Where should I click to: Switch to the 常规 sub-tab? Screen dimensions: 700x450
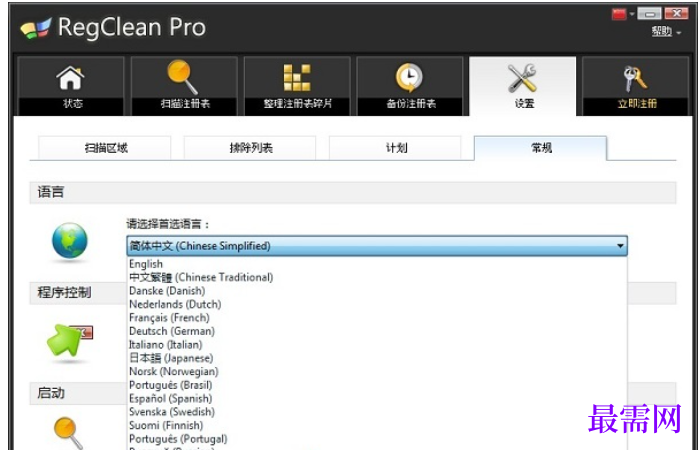[x=541, y=148]
